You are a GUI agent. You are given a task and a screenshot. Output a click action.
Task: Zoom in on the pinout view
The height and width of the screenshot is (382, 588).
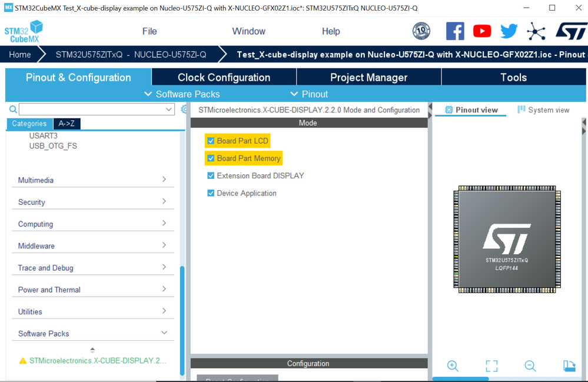pos(453,366)
